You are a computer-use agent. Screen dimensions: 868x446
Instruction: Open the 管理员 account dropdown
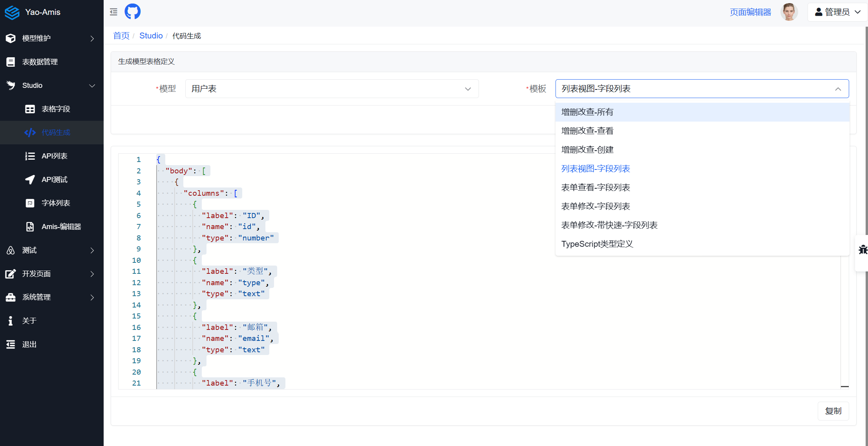click(x=837, y=12)
